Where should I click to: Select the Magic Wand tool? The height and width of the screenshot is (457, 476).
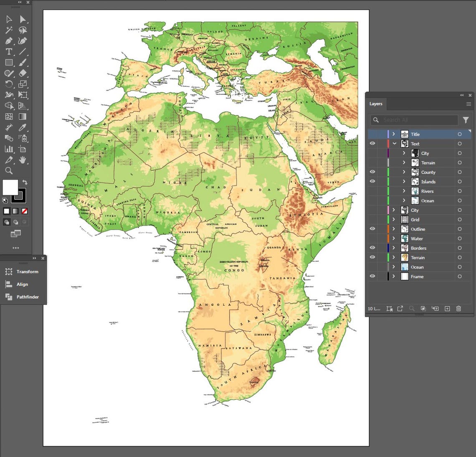point(9,30)
